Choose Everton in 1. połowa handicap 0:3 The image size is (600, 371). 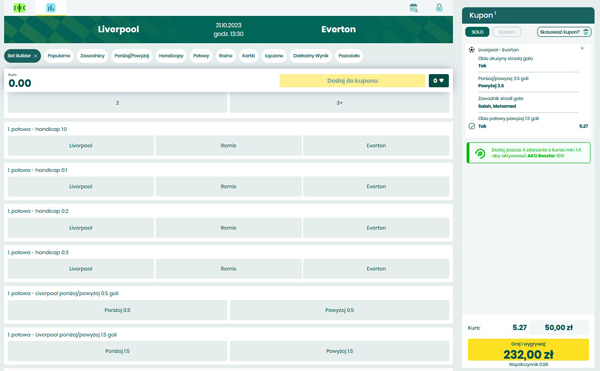376,269
